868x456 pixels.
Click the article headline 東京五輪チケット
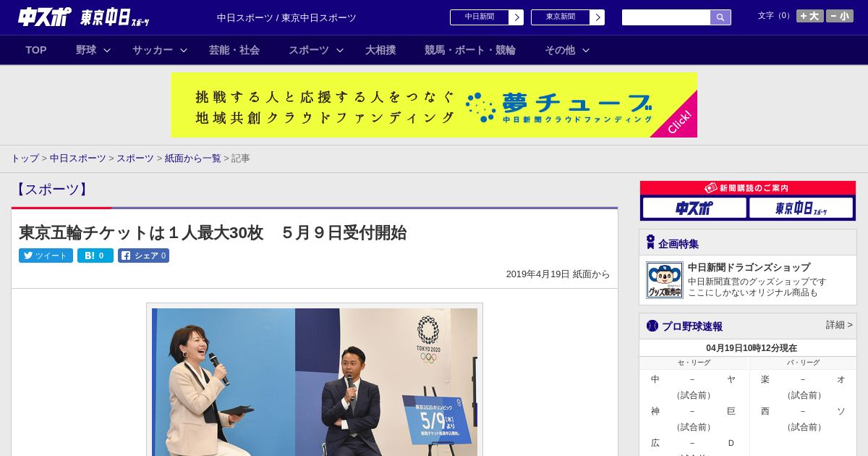(213, 233)
